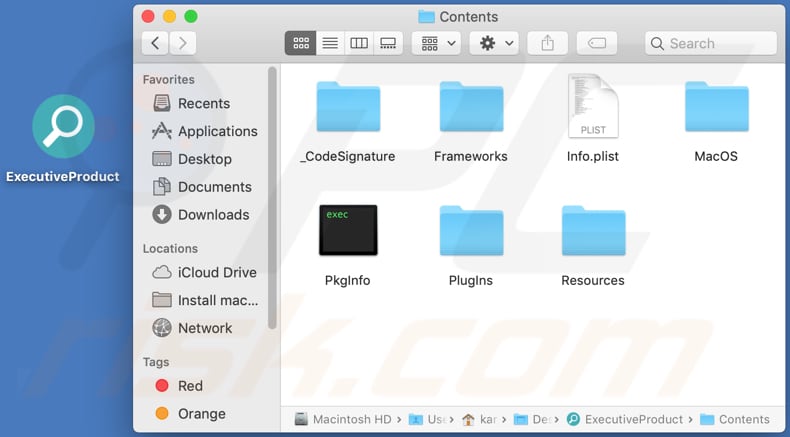Open the group-by arrangement dropdown
The height and width of the screenshot is (437, 790).
[x=439, y=43]
